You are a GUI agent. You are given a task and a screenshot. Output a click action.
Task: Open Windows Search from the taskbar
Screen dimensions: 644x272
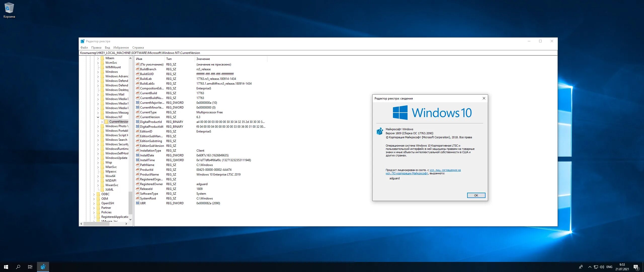(18, 267)
